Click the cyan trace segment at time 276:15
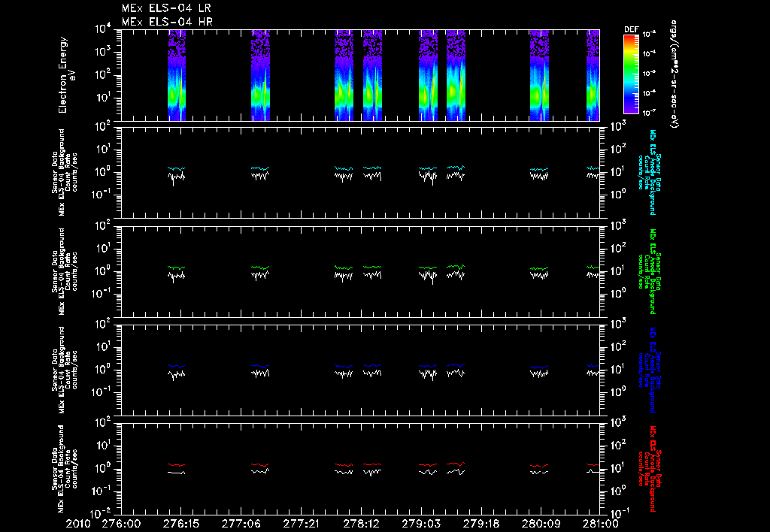 (176, 168)
